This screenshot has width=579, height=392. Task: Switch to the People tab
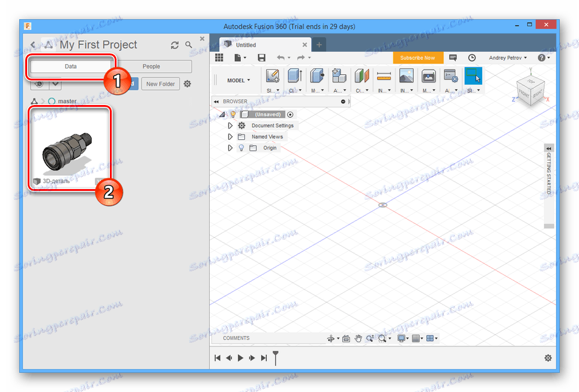coord(151,67)
